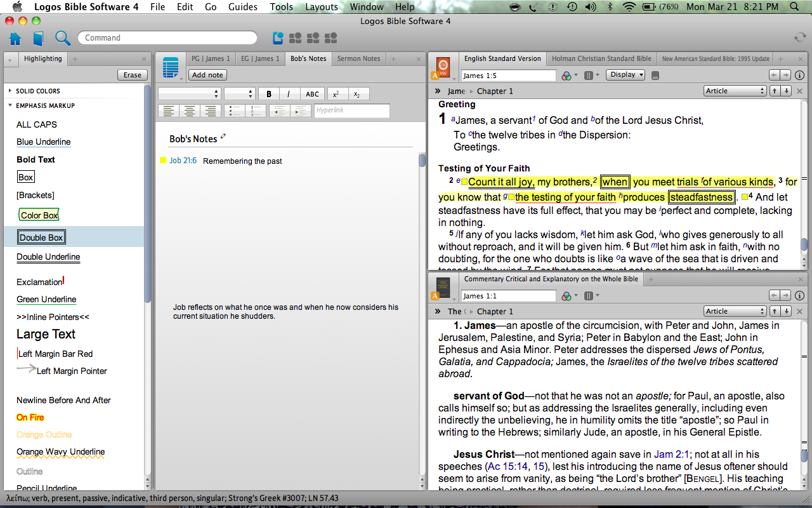Insert a bulleted list in note
The width and height of the screenshot is (812, 508).
coord(235,111)
